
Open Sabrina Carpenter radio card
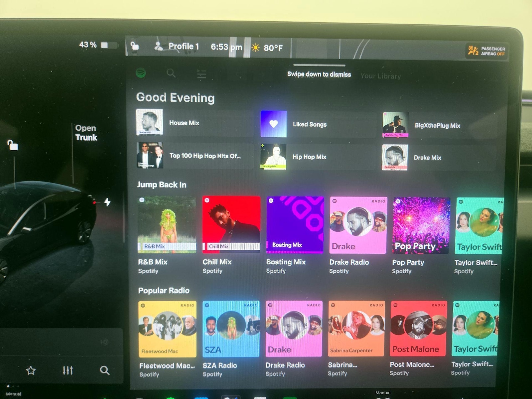(356, 329)
